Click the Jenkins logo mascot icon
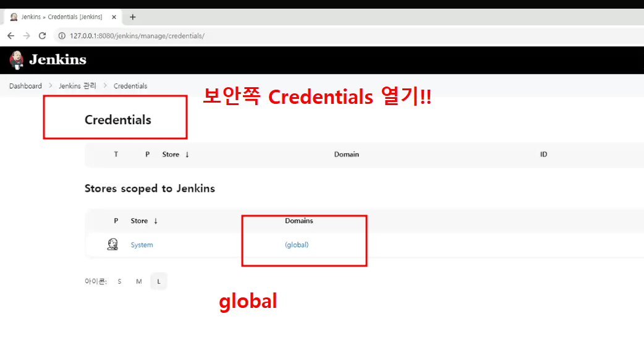 pyautogui.click(x=17, y=60)
